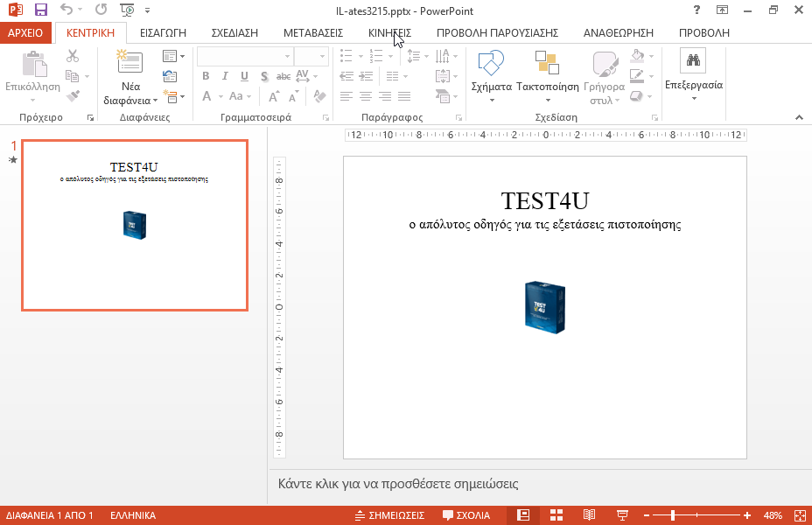Open the ΠΡΟΒΟΛΗ ΠΑΡΟΥΣΙΑΣΗΣ tab
The height and width of the screenshot is (525, 812).
coord(497,32)
